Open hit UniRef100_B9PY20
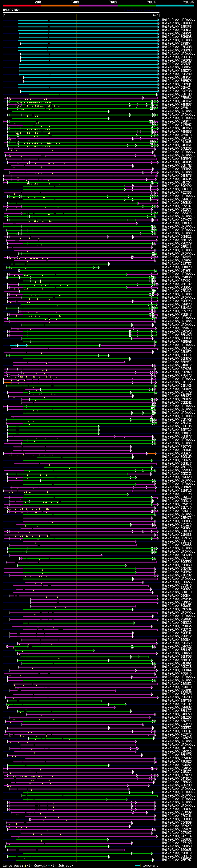 pos(177,429)
